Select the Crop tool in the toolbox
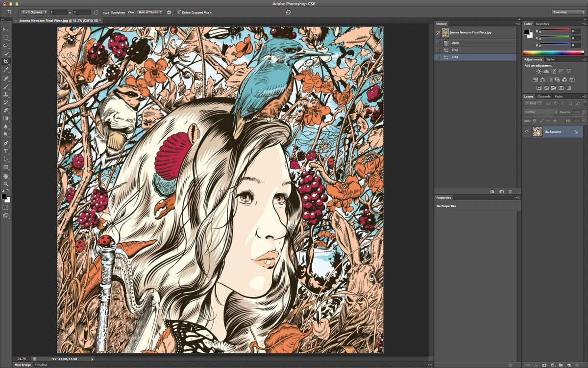 tap(6, 62)
